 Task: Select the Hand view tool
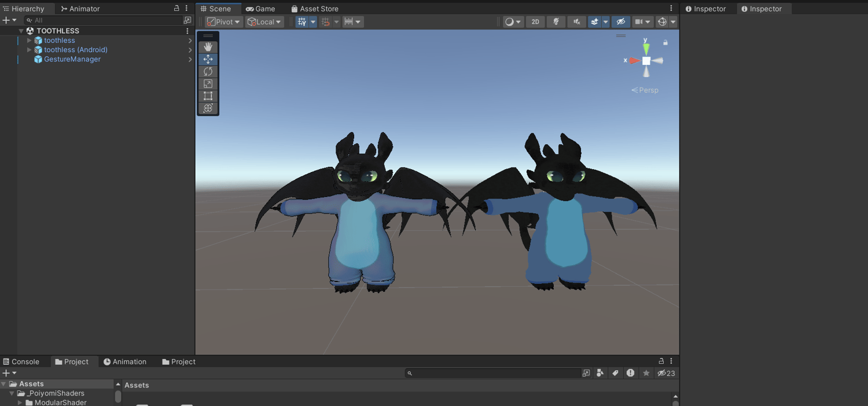[x=208, y=47]
